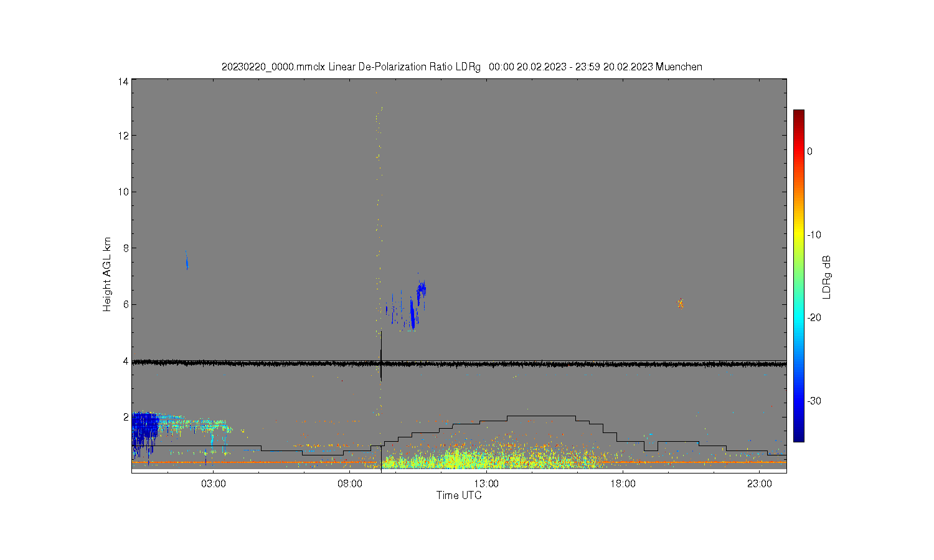934x560 pixels.
Task: Click the 08:00 time tick label
Action: (350, 484)
